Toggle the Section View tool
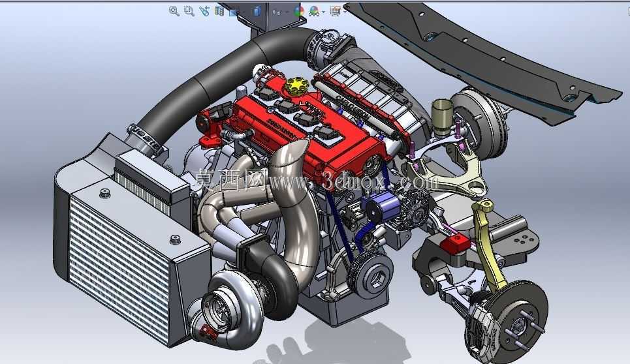Viewport: 630px width, 364px height. click(x=219, y=11)
